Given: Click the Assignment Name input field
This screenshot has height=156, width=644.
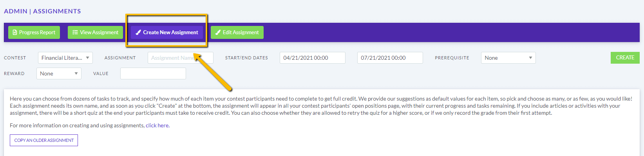Looking at the screenshot, I should pyautogui.click(x=181, y=58).
